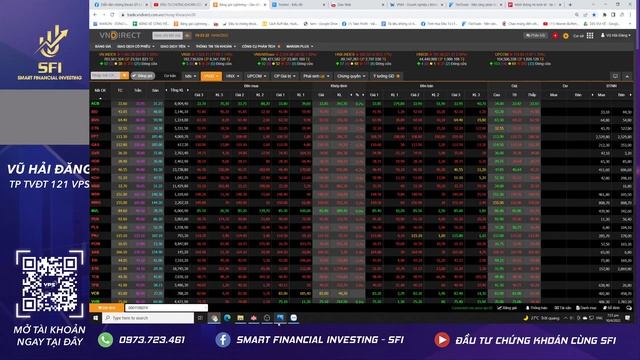Open the VN30 board dropdown

211,76
